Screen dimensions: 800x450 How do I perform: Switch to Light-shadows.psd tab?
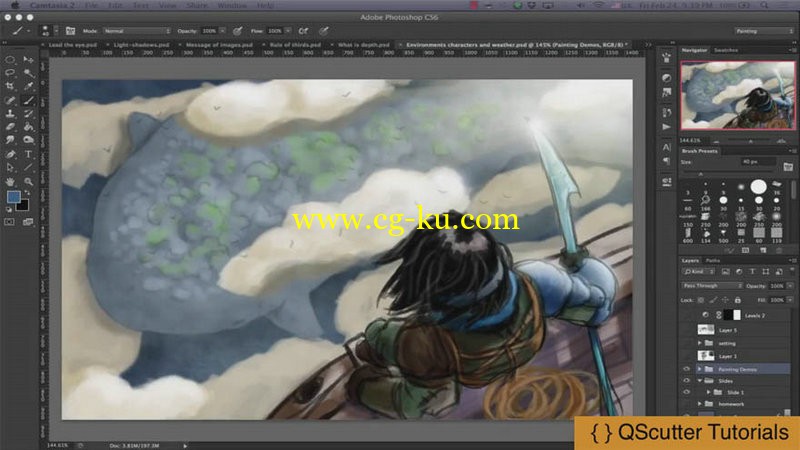click(x=141, y=45)
